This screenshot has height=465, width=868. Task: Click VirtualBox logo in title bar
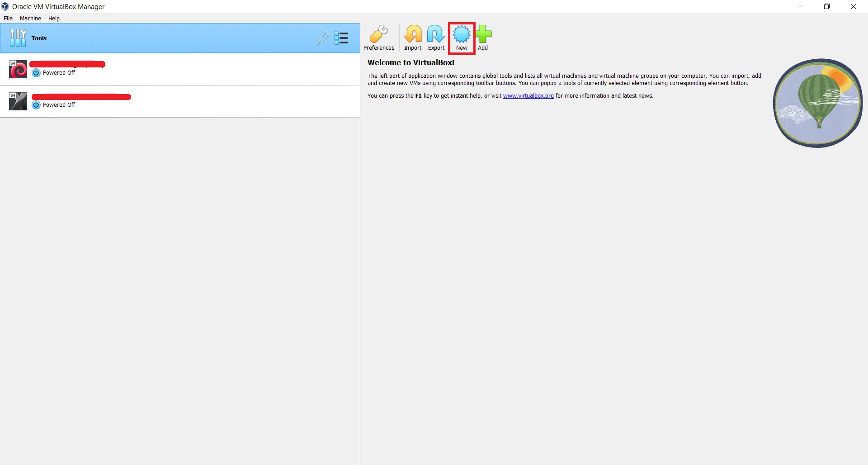[5, 6]
